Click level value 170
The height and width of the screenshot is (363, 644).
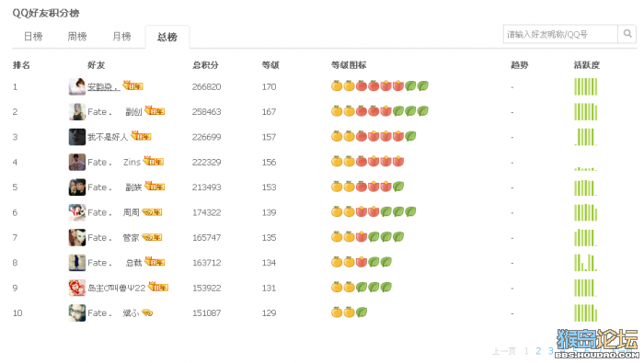pos(269,87)
